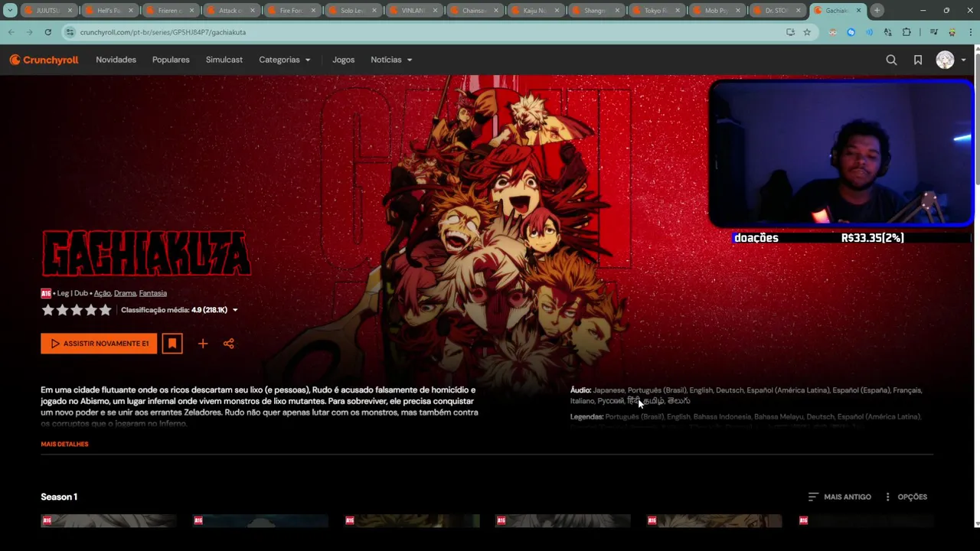The height and width of the screenshot is (551, 980).
Task: Open the Season 1 selector
Action: coord(59,497)
